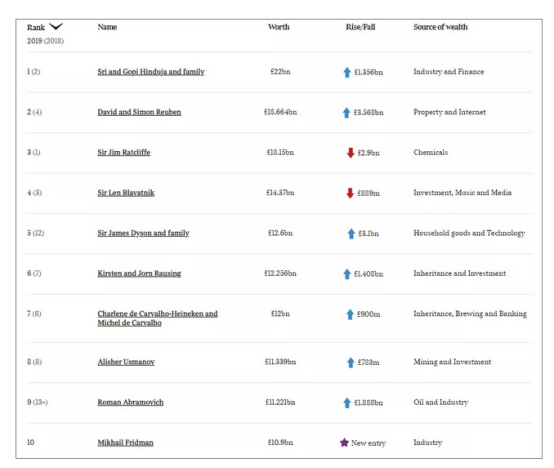Click the Worth column header
Screen dimensions: 554x468
tap(279, 27)
